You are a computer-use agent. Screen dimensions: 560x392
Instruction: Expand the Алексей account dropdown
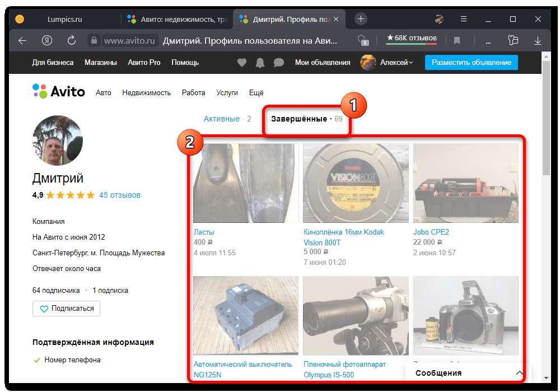click(x=396, y=63)
